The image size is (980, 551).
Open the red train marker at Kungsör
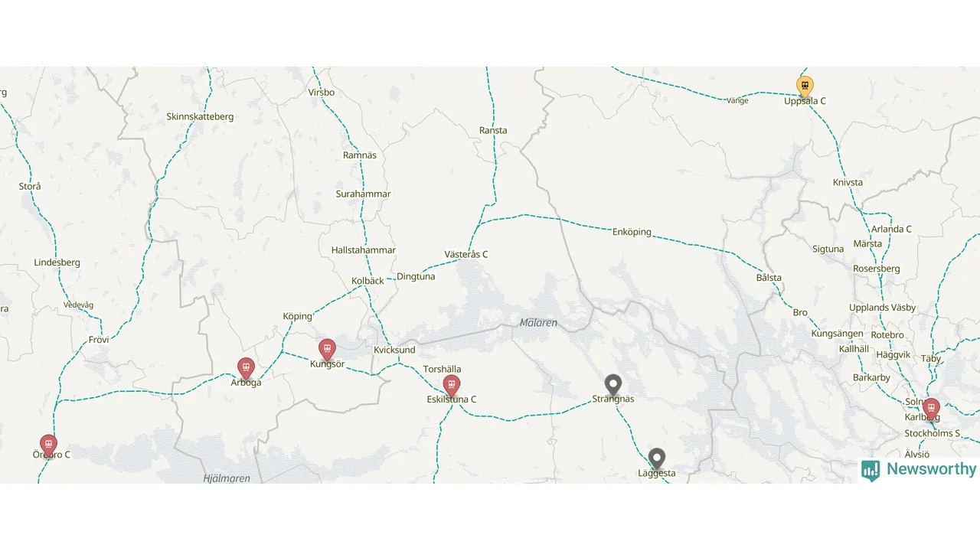coord(327,350)
